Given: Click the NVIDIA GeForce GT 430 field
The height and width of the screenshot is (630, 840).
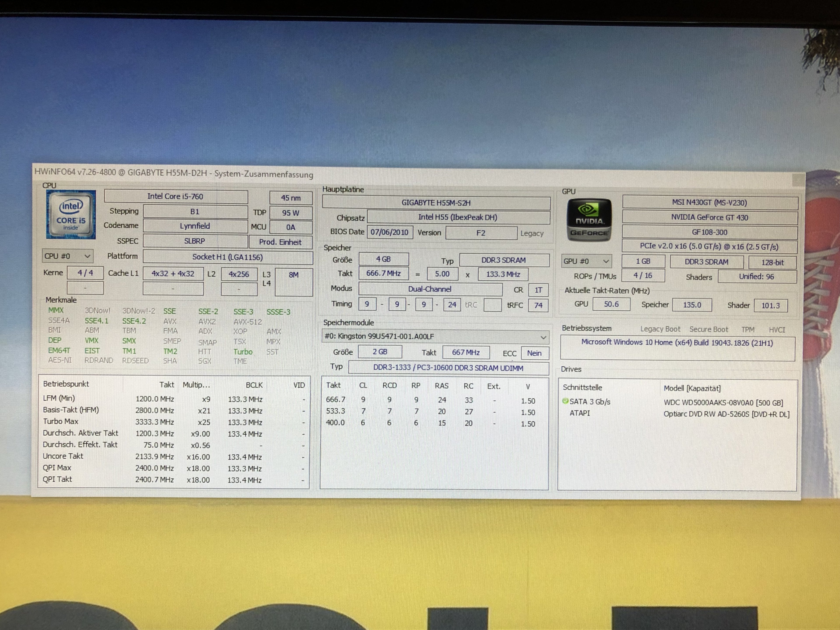Looking at the screenshot, I should (709, 218).
